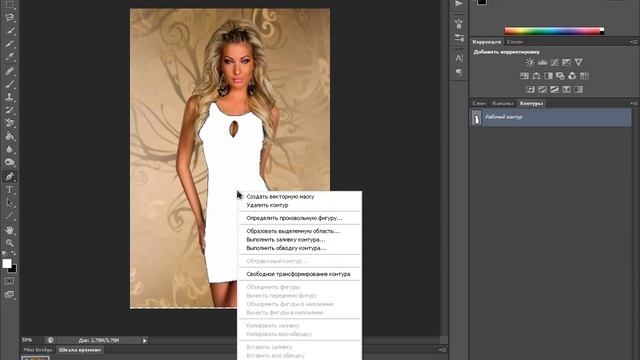Select the Line shape tool

coord(9,216)
